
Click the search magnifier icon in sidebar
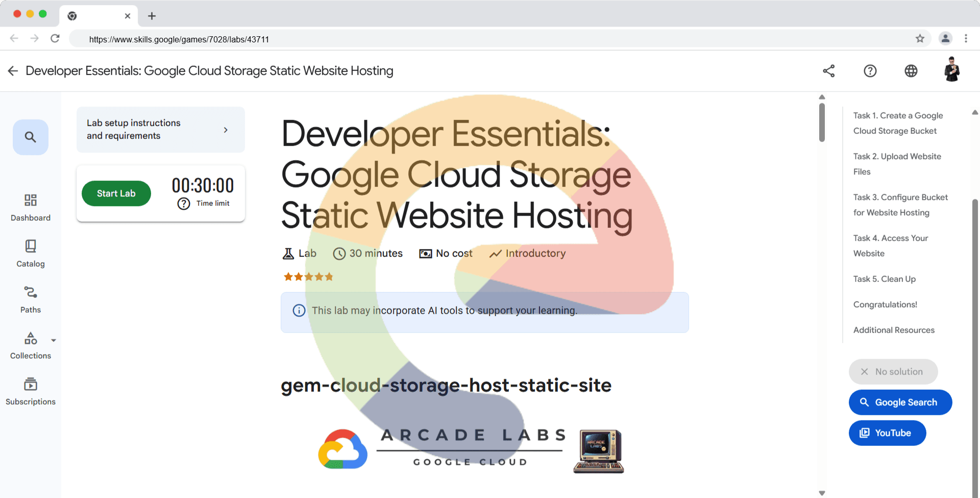tap(31, 137)
